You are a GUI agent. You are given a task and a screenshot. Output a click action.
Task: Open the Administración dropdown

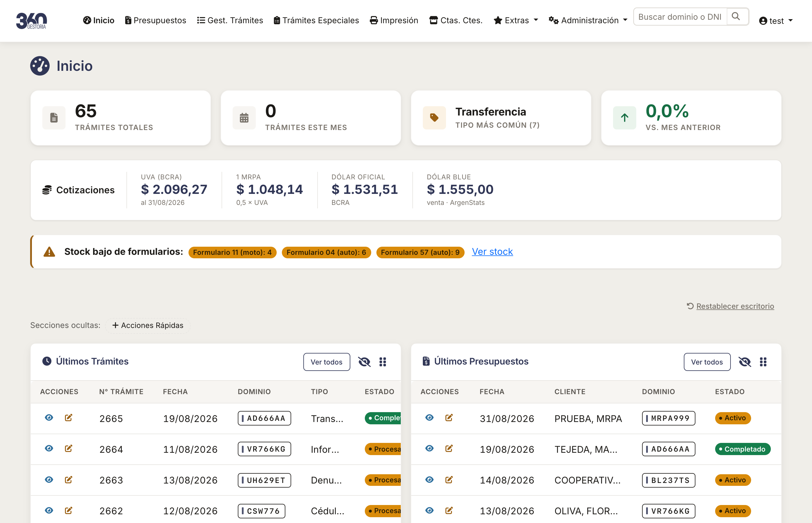pos(588,20)
